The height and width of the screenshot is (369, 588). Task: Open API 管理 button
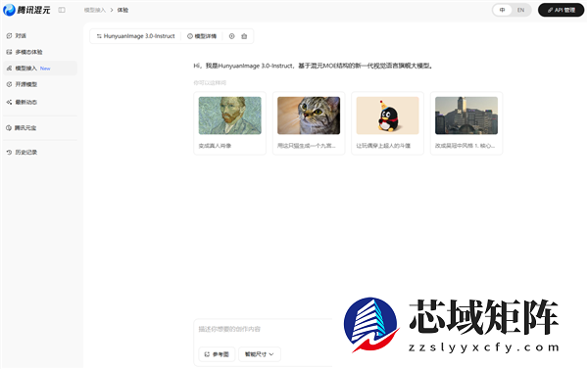tap(561, 10)
